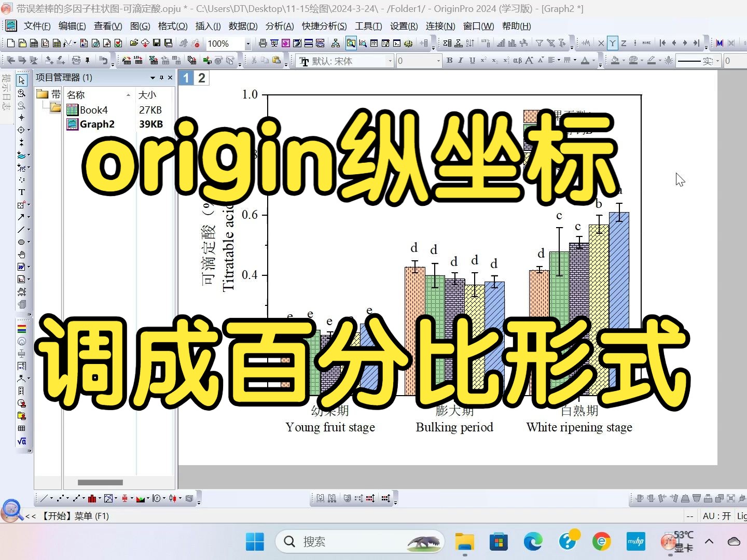Open the zoom level 100% dropdown
This screenshot has height=560, width=747.
pos(248,44)
